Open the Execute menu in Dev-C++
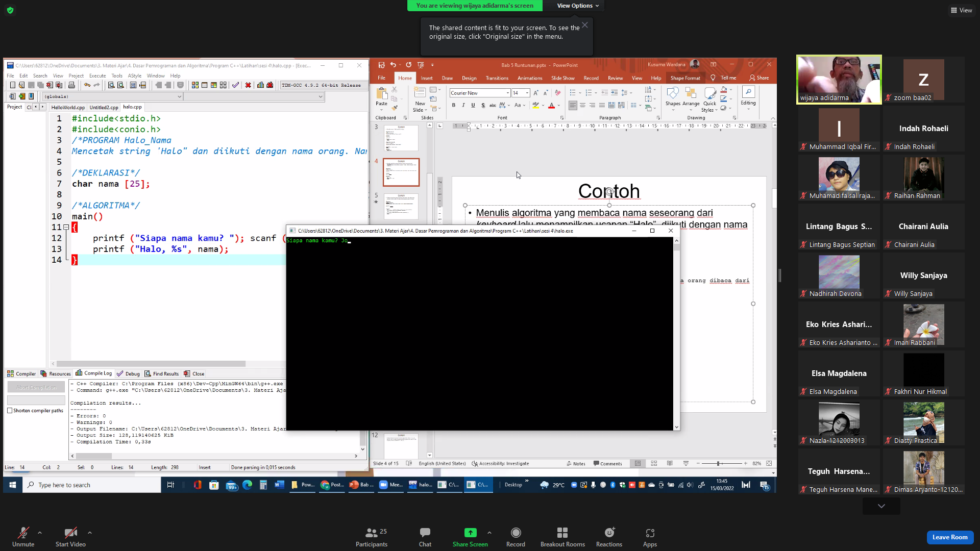 [x=97, y=76]
